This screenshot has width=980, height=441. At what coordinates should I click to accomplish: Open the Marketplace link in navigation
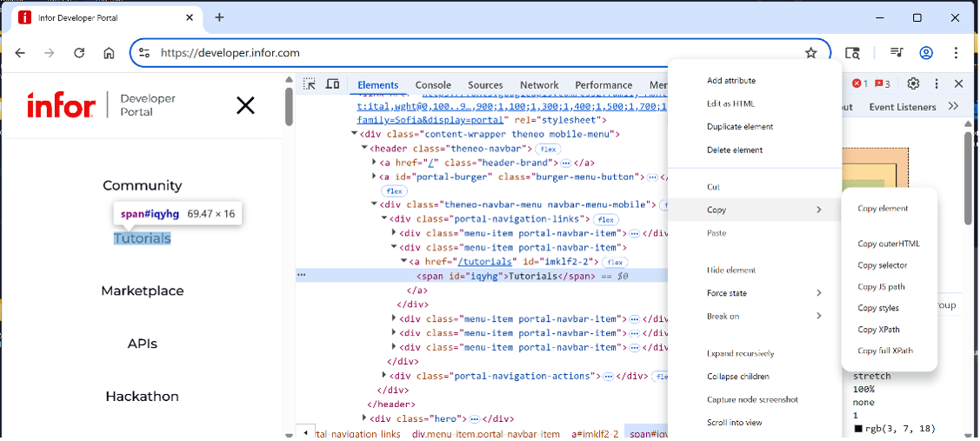[x=142, y=291]
